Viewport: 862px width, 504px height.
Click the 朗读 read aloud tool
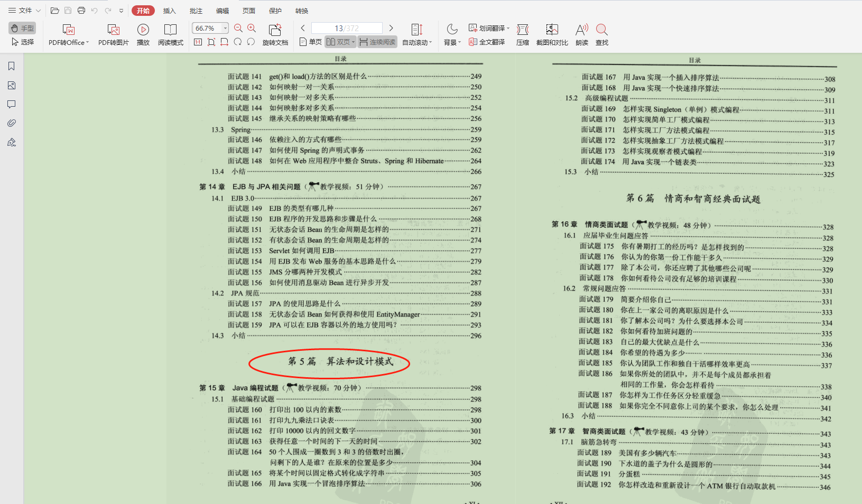pos(582,35)
